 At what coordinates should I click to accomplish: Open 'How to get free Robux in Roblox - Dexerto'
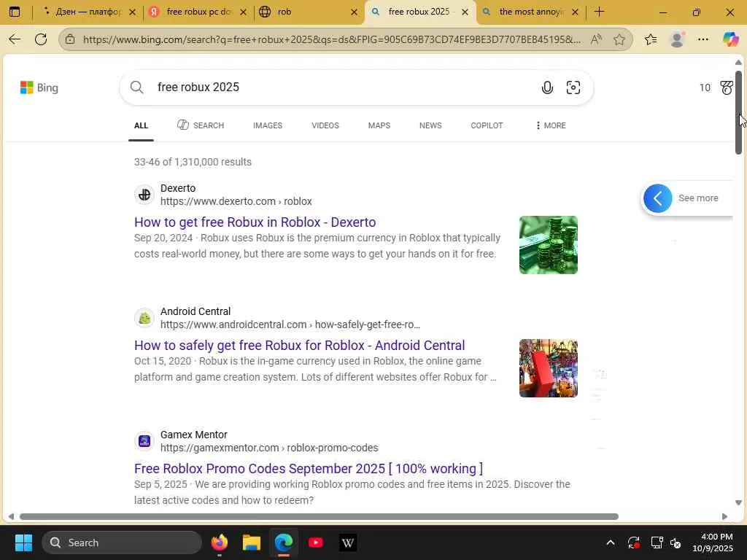tap(255, 222)
